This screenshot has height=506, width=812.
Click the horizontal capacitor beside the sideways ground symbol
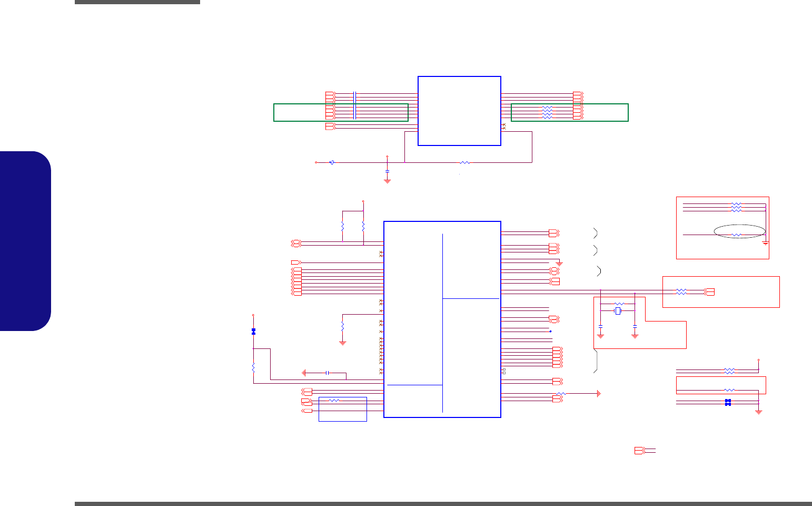point(328,373)
